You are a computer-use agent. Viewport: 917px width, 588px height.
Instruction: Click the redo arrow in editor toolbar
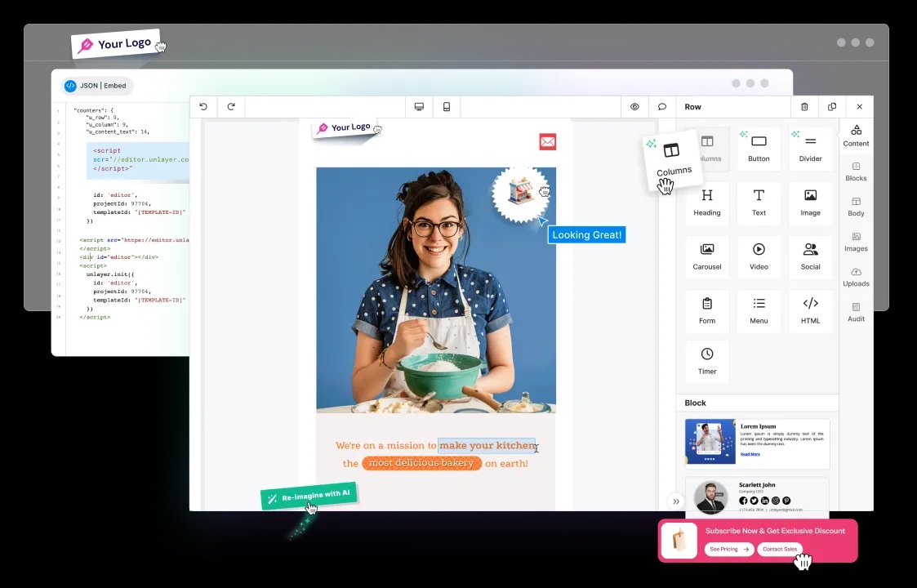(231, 107)
